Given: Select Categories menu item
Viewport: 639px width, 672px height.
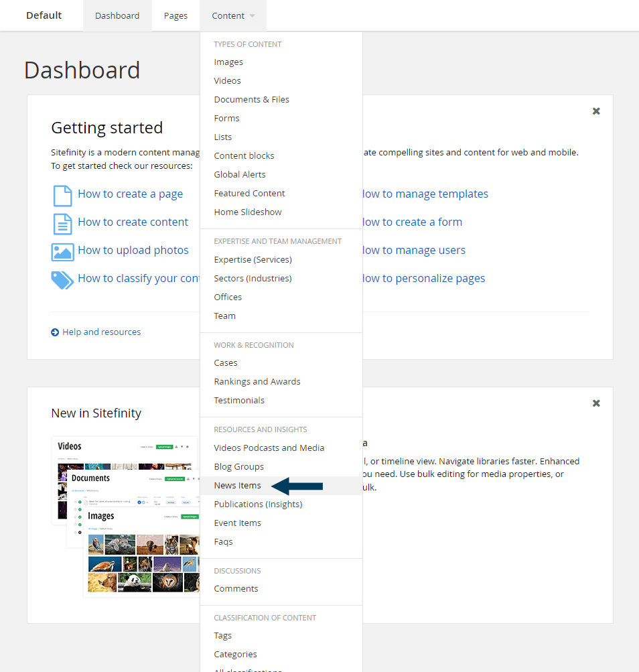Looking at the screenshot, I should pos(235,655).
